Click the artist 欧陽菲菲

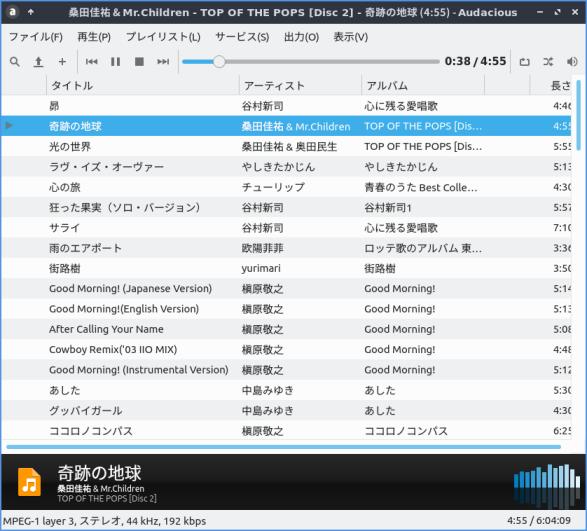tap(262, 248)
